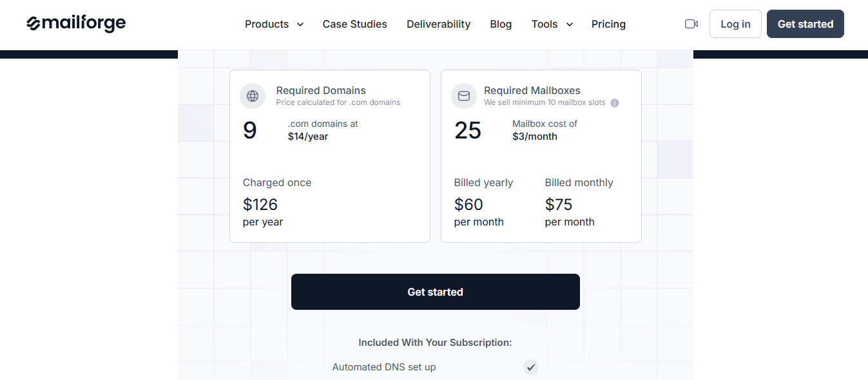Click the Billed monthly label
Image resolution: width=868 pixels, height=380 pixels.
click(579, 183)
